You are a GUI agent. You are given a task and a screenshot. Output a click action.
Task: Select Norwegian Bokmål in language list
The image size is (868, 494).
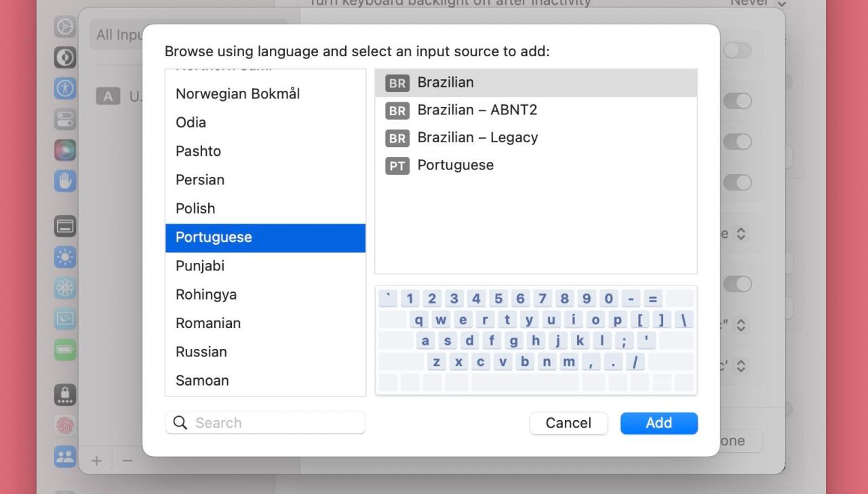pos(265,94)
